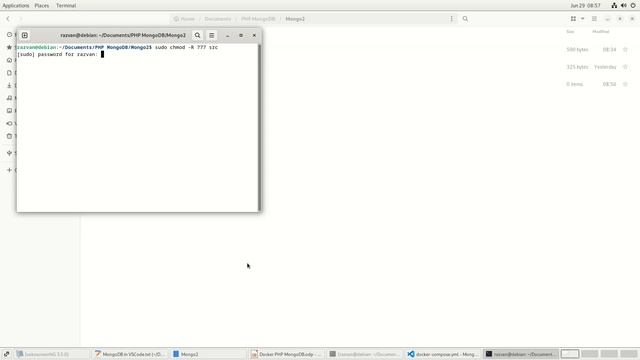This screenshot has width=640, height=360.
Task: Expand the view options dropdown arrow
Action: click(x=582, y=19)
